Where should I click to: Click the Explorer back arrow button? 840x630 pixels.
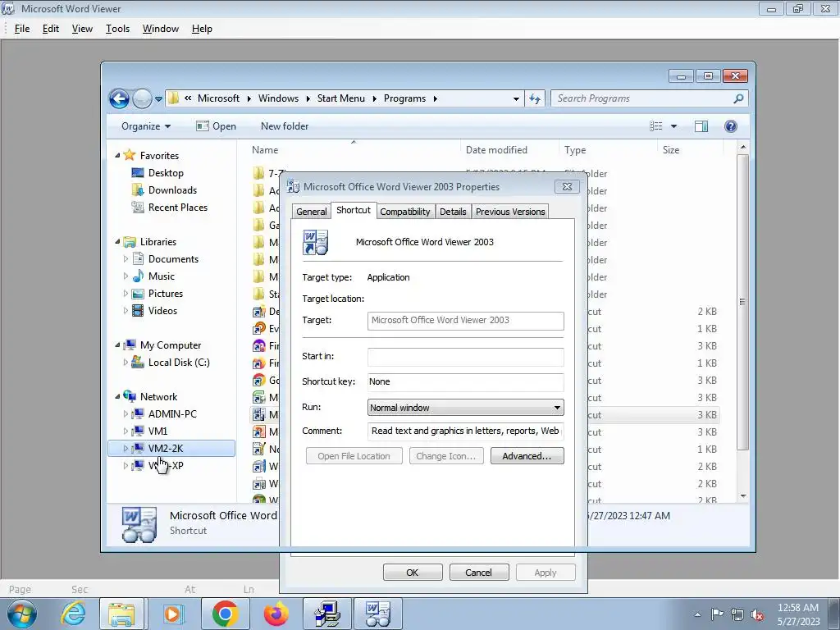[x=119, y=98]
